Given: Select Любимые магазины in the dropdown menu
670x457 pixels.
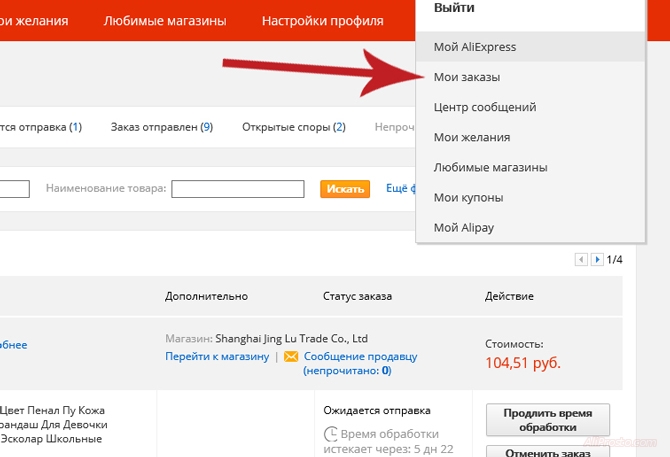Looking at the screenshot, I should [530, 167].
